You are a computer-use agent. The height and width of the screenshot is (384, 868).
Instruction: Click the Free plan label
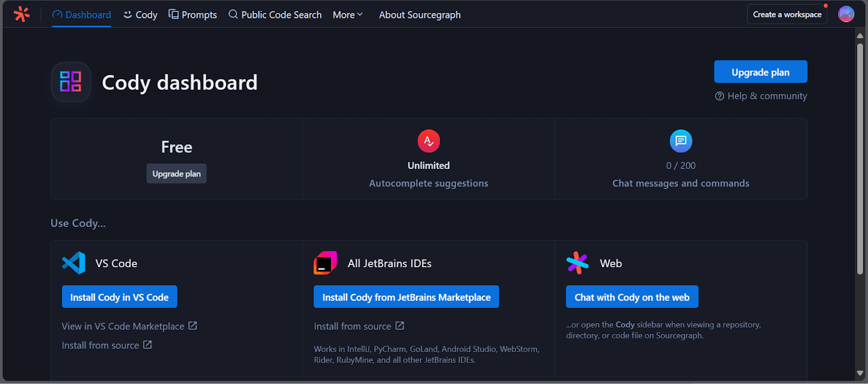[x=176, y=147]
